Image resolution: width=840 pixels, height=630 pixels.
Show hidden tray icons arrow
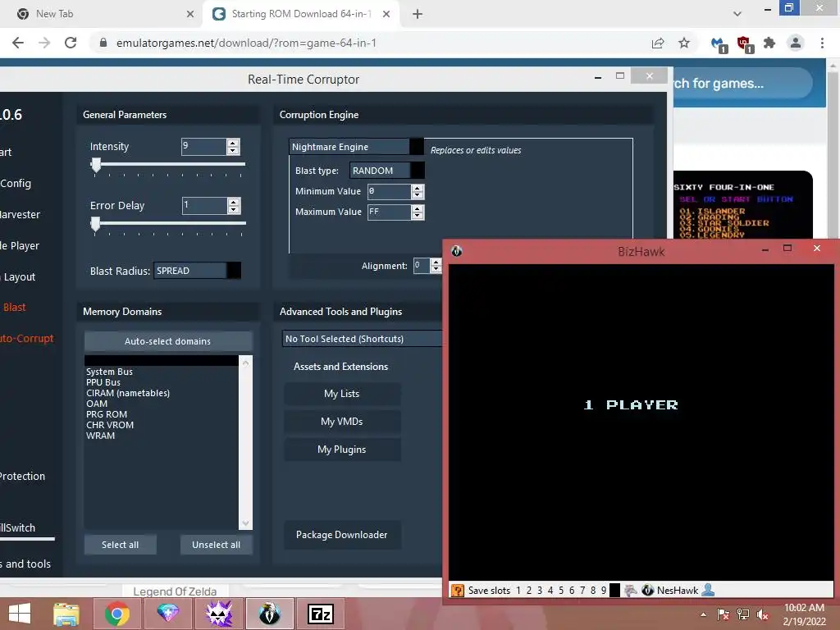click(703, 614)
